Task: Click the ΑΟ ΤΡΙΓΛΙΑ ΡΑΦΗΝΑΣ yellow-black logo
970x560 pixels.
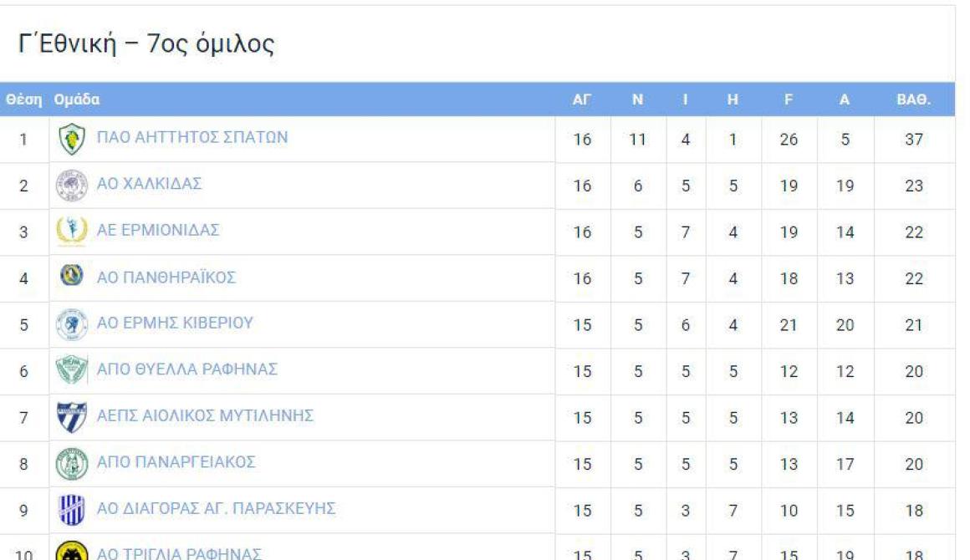Action: click(x=72, y=552)
